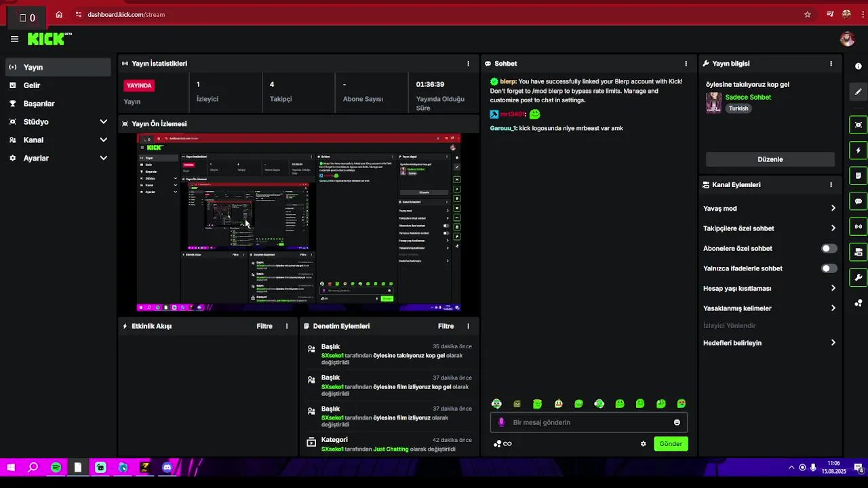Bookmark page with browser star icon
The image size is (868, 488).
tap(807, 14)
